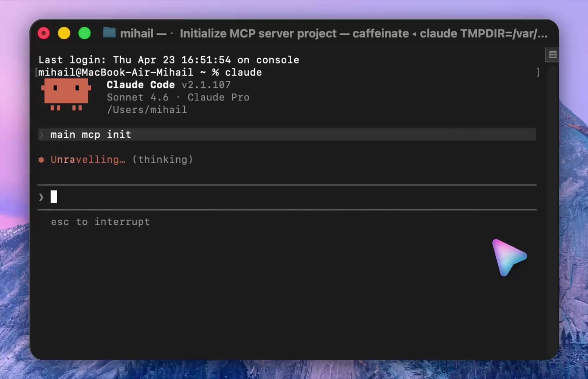The image size is (588, 379).
Task: Close the terminal window with the red button
Action: pyautogui.click(x=44, y=33)
